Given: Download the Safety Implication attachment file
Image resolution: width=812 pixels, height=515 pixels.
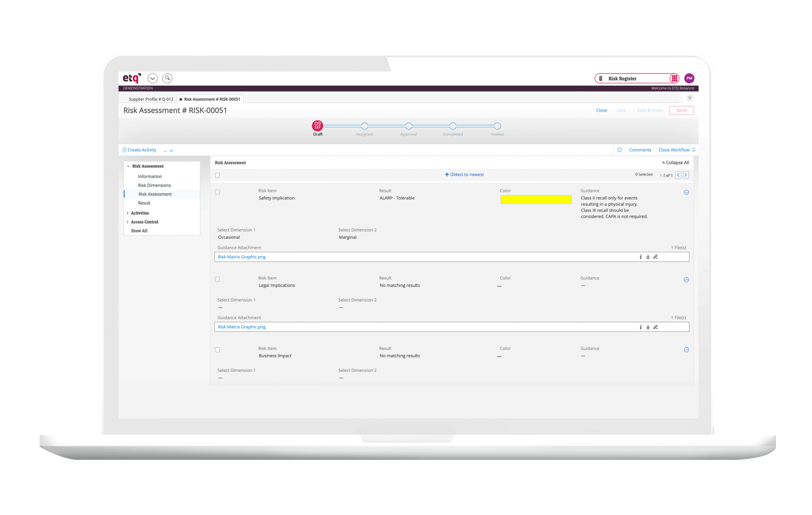Looking at the screenshot, I should 648,257.
